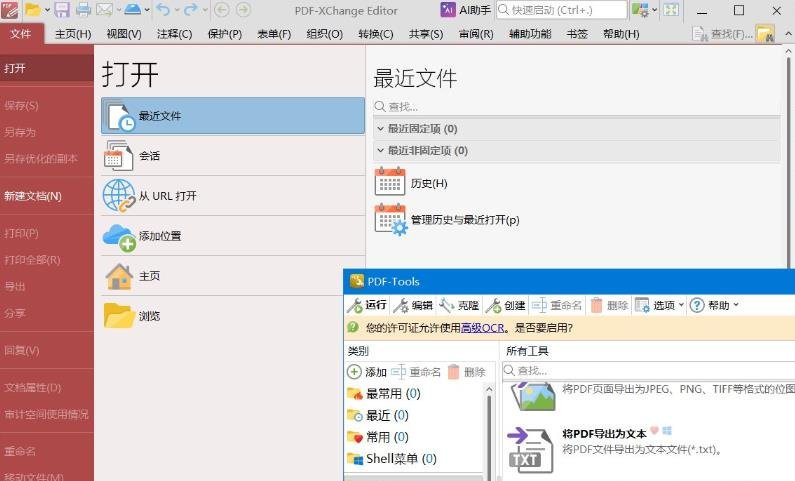This screenshot has height=481, width=795.
Task: Toggle the full screen mode icon
Action: pyautogui.click(x=671, y=10)
